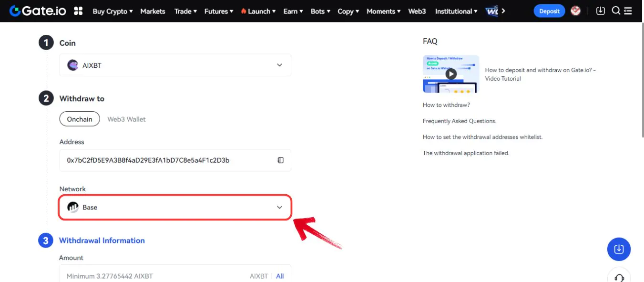
Task: Play the deposit and withdraw video tutorial
Action: [451, 73]
